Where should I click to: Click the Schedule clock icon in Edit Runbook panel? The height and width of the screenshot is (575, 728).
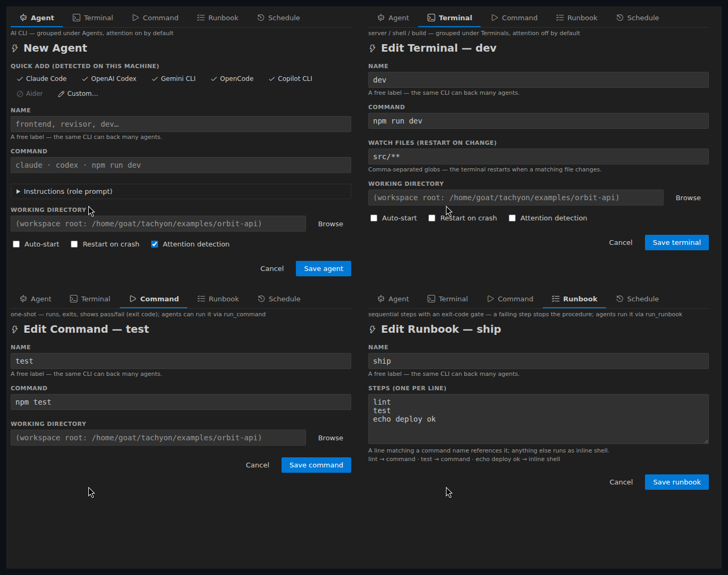click(620, 299)
